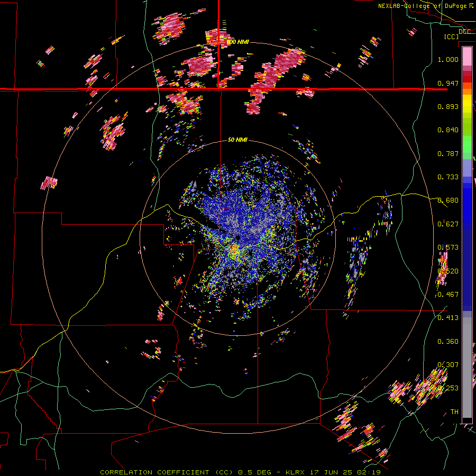Select the 0.733 scale value
The image size is (476, 476).
pos(448,177)
